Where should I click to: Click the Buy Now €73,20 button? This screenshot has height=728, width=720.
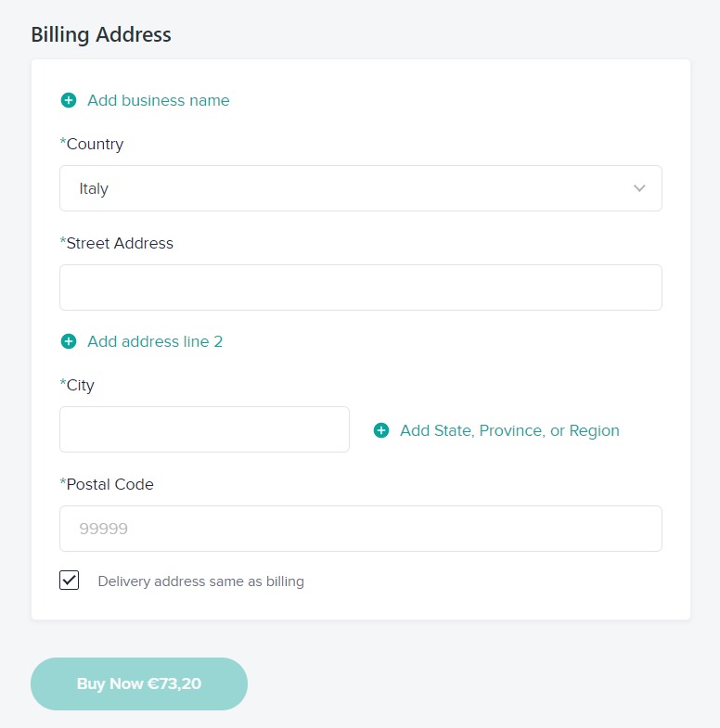(139, 683)
